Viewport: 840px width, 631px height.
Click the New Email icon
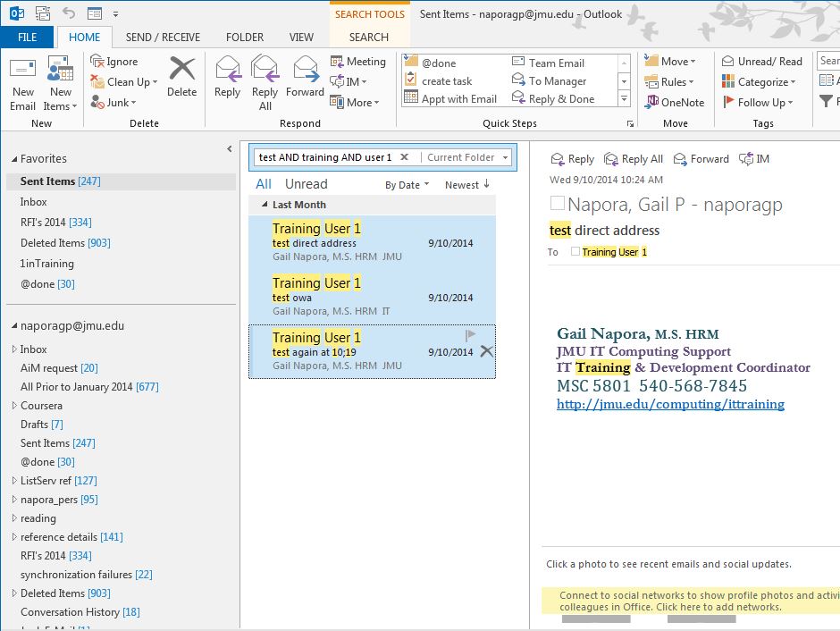tap(22, 69)
